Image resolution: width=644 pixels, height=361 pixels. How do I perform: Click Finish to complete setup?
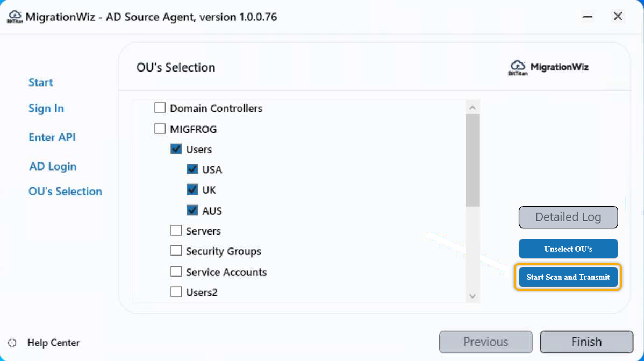tap(586, 342)
